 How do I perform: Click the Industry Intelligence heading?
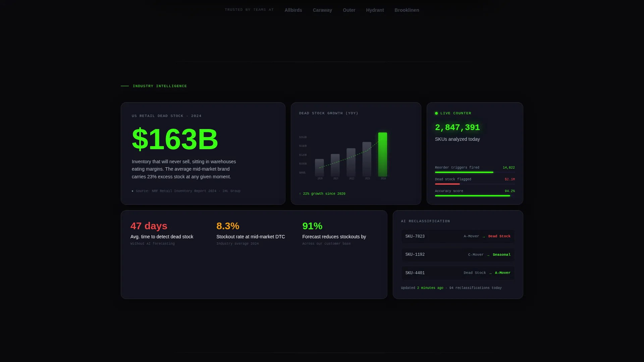(160, 86)
